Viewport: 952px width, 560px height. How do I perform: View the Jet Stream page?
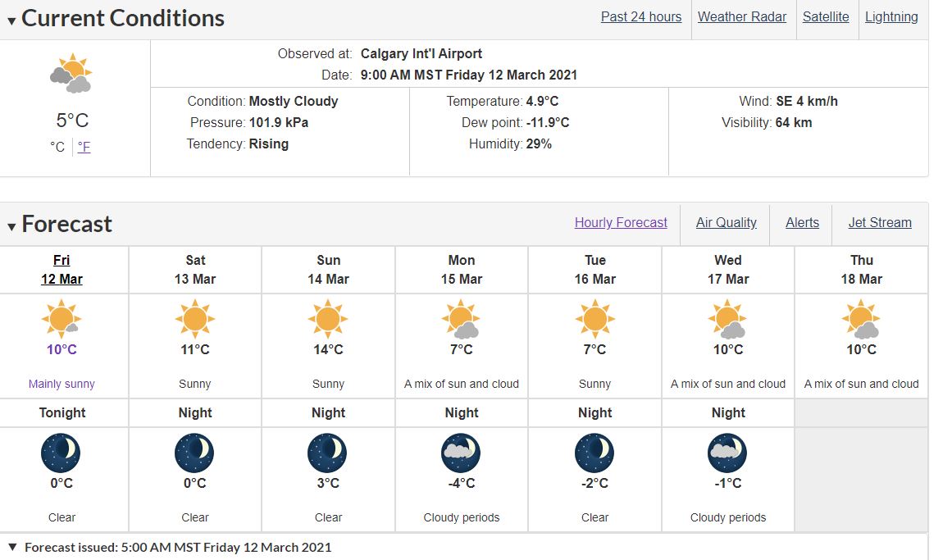[x=880, y=223]
